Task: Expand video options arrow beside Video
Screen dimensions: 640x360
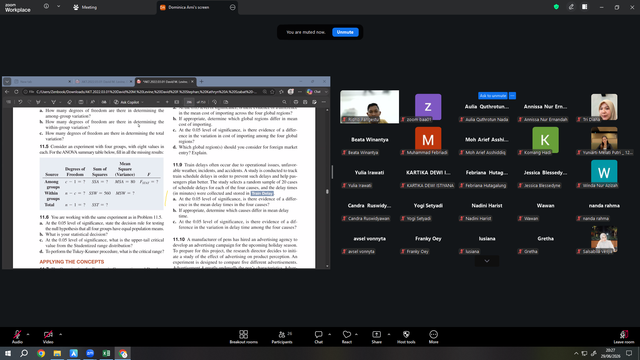Action: click(60, 334)
